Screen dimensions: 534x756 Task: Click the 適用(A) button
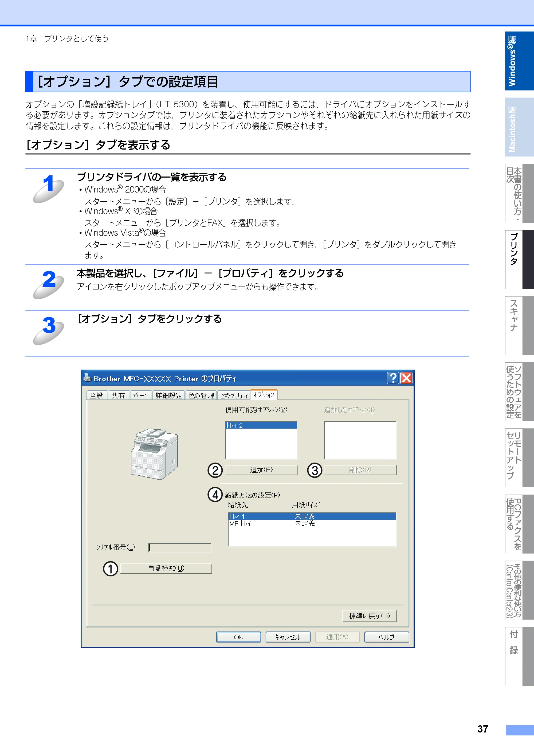(x=337, y=637)
